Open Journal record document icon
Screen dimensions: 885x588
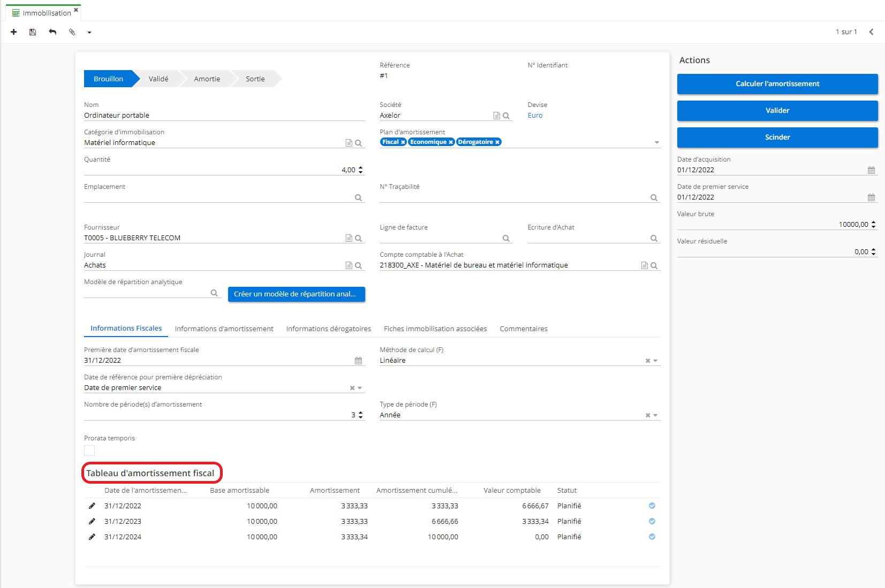(x=349, y=265)
